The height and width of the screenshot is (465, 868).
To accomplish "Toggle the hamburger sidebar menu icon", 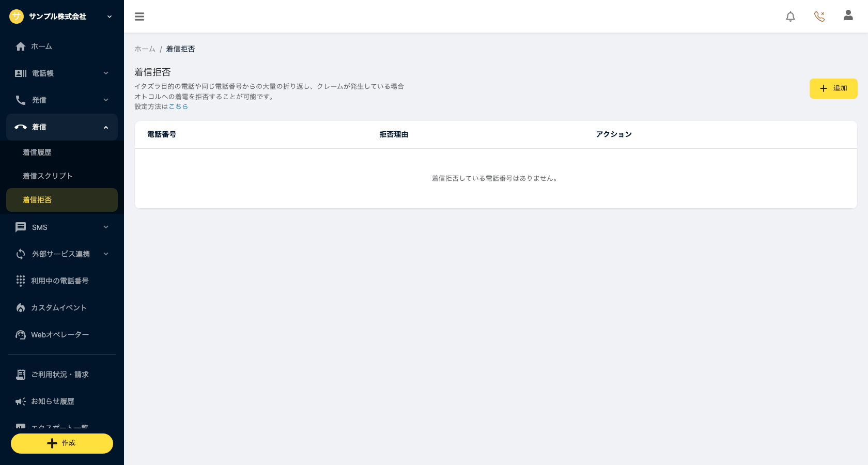I will [x=139, y=17].
